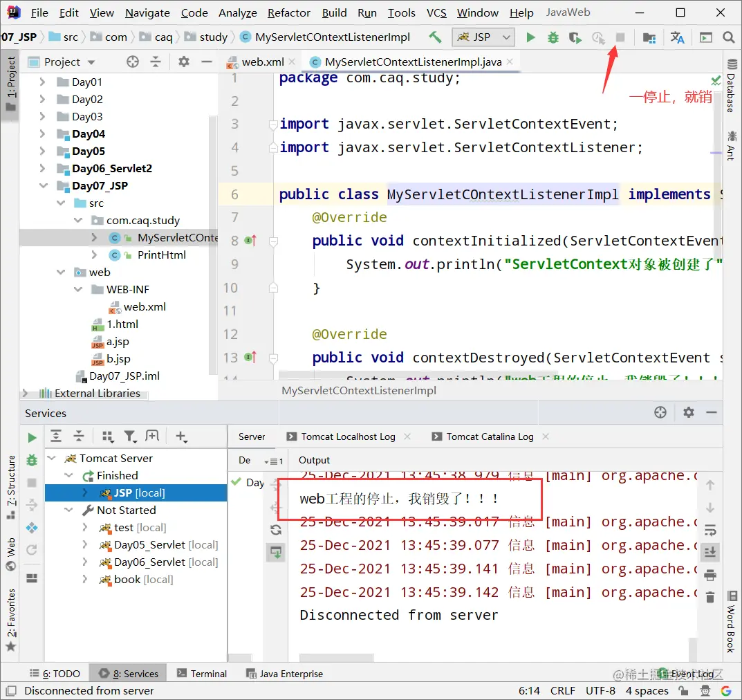Click the Build hammer icon
This screenshot has width=742, height=700.
[x=435, y=37]
